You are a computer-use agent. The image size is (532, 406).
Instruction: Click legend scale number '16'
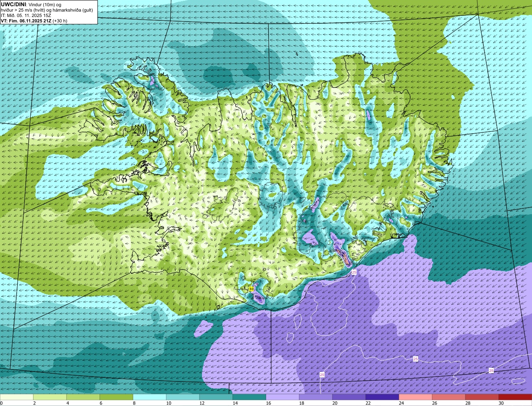(268, 403)
